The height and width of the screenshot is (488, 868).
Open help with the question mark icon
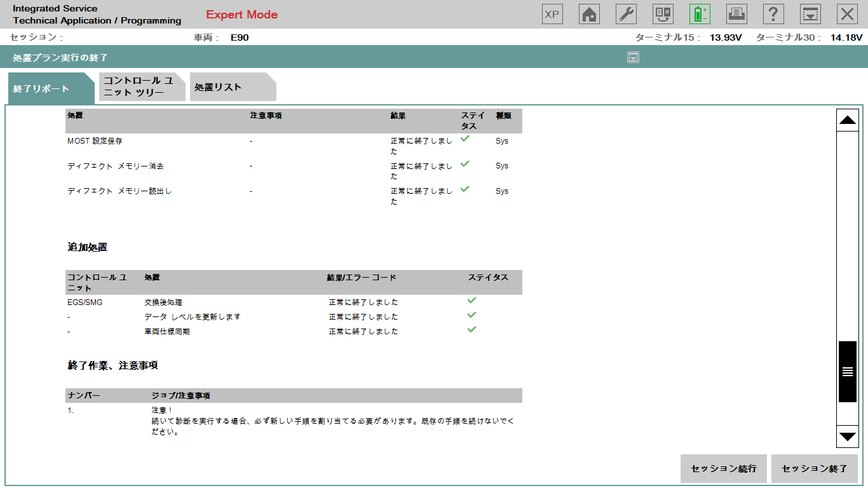click(773, 14)
